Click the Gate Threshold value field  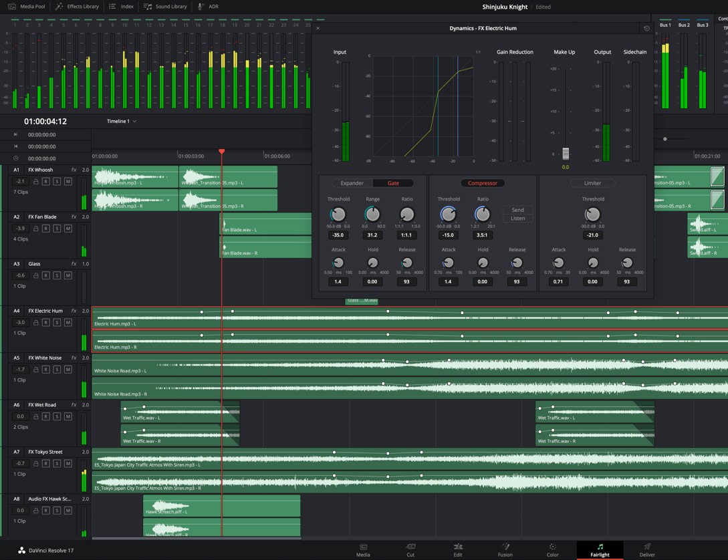click(x=338, y=235)
